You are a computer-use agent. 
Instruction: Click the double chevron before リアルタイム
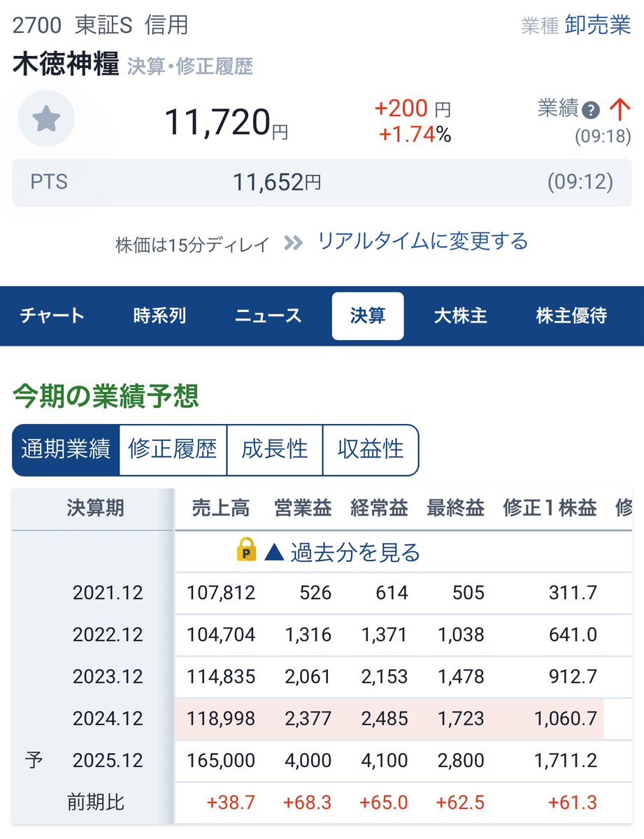point(293,244)
